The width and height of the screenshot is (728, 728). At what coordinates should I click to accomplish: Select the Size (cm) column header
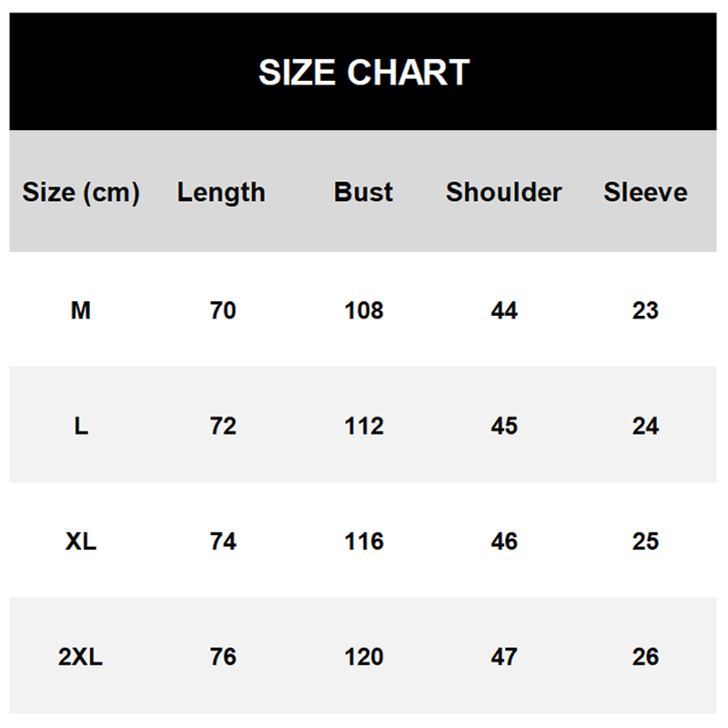[81, 192]
